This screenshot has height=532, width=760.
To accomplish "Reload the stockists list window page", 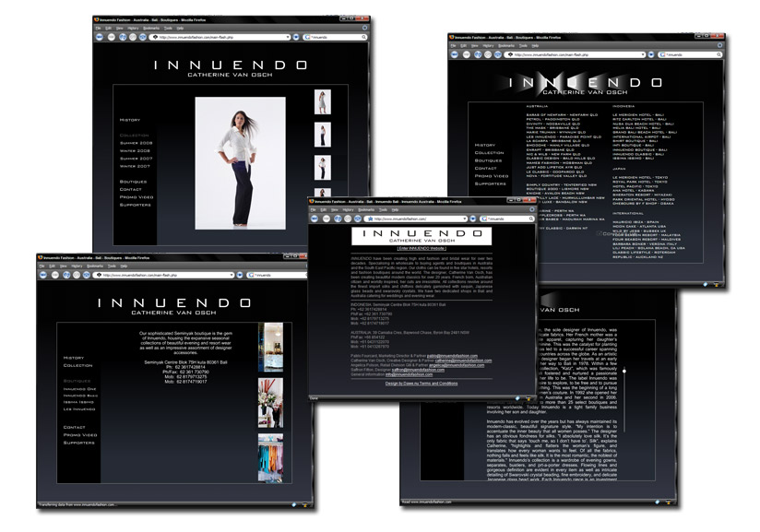I will click(x=478, y=54).
